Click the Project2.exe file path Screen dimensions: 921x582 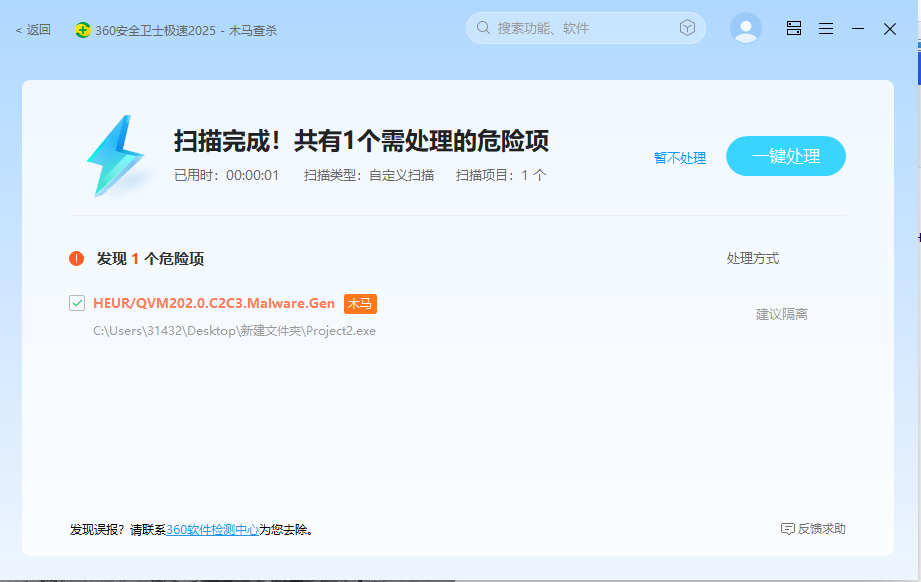click(x=234, y=331)
